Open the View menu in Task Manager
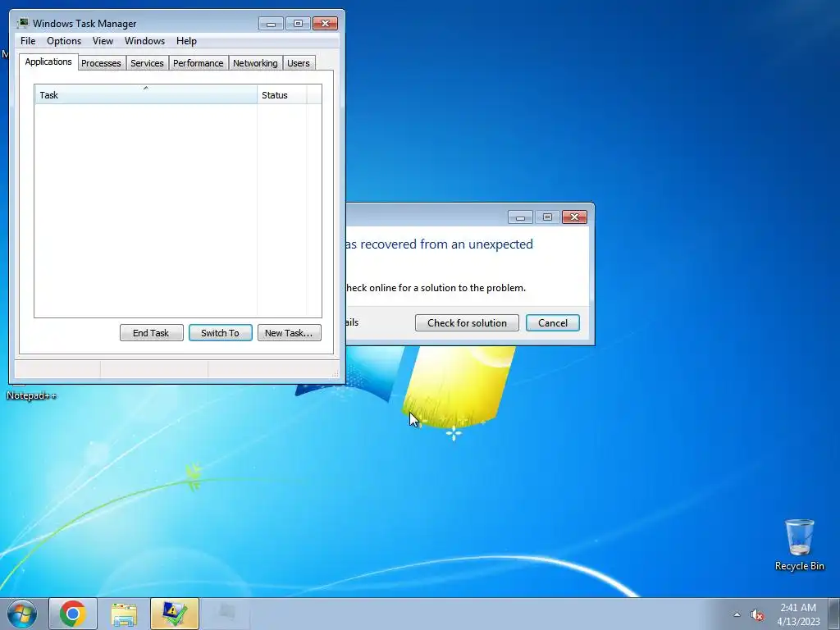Viewport: 840px width, 630px height. tap(103, 41)
